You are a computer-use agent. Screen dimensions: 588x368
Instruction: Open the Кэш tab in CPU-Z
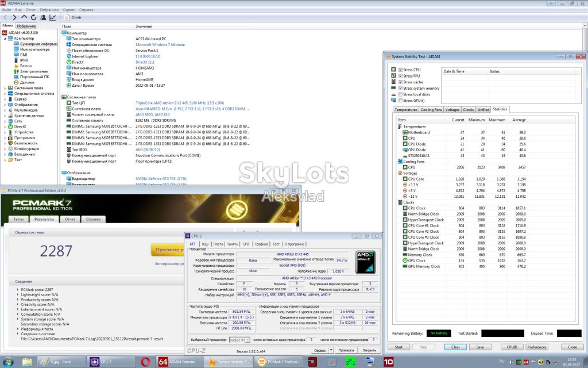pos(205,244)
